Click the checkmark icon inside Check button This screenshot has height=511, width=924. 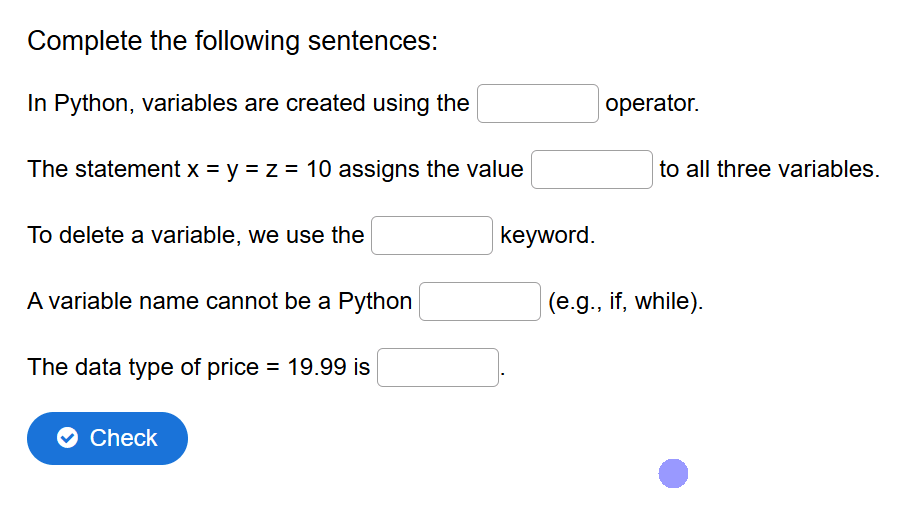pos(67,438)
